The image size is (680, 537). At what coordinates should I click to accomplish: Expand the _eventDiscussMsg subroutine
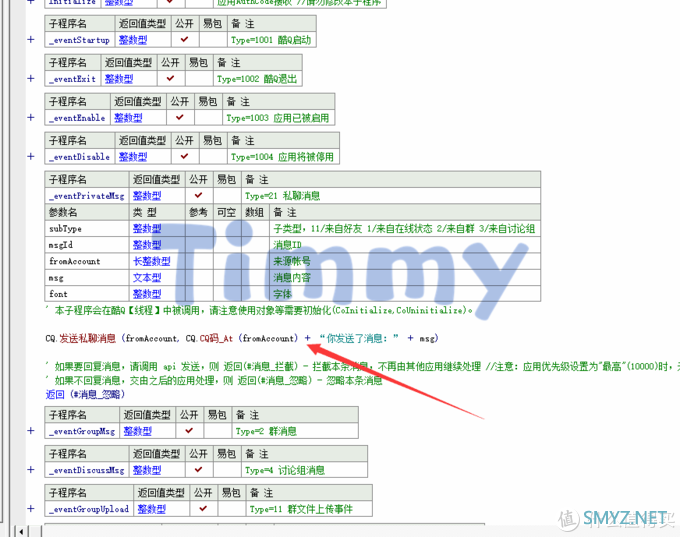click(x=31, y=470)
